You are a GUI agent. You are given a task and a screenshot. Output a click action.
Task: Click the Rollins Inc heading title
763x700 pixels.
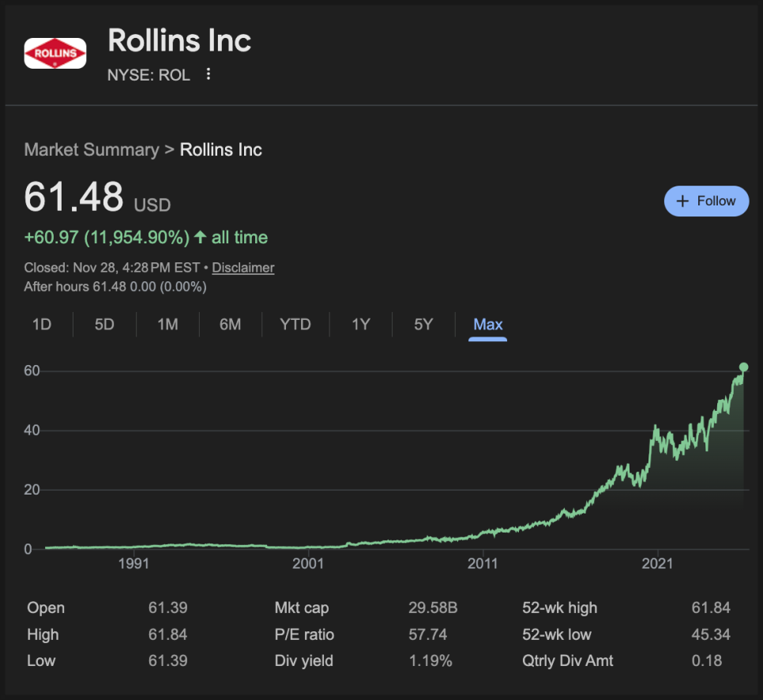click(x=179, y=40)
